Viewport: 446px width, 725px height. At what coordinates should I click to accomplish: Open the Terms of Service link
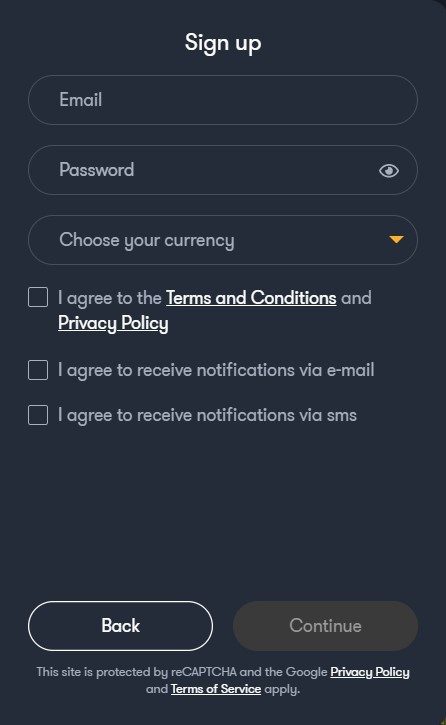tap(216, 689)
